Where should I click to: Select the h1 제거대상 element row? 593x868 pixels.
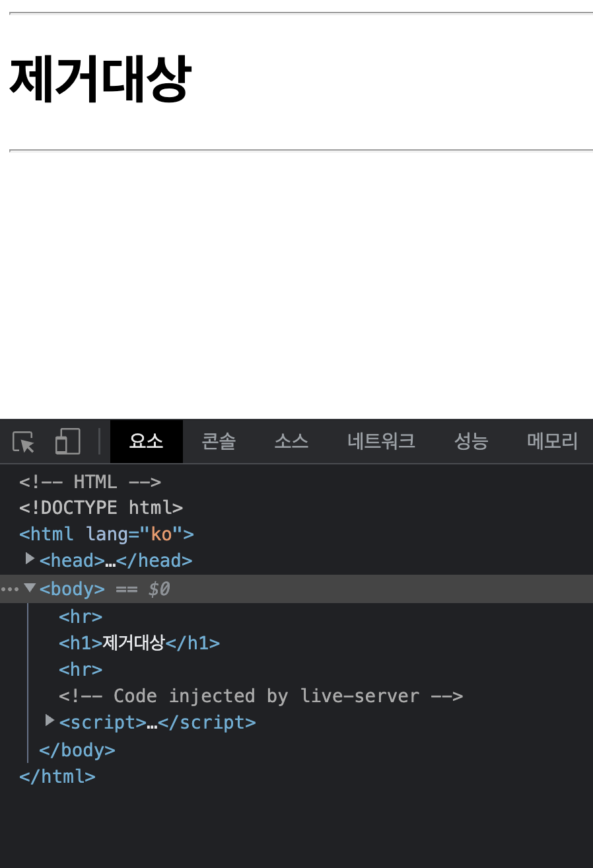pyautogui.click(x=139, y=643)
